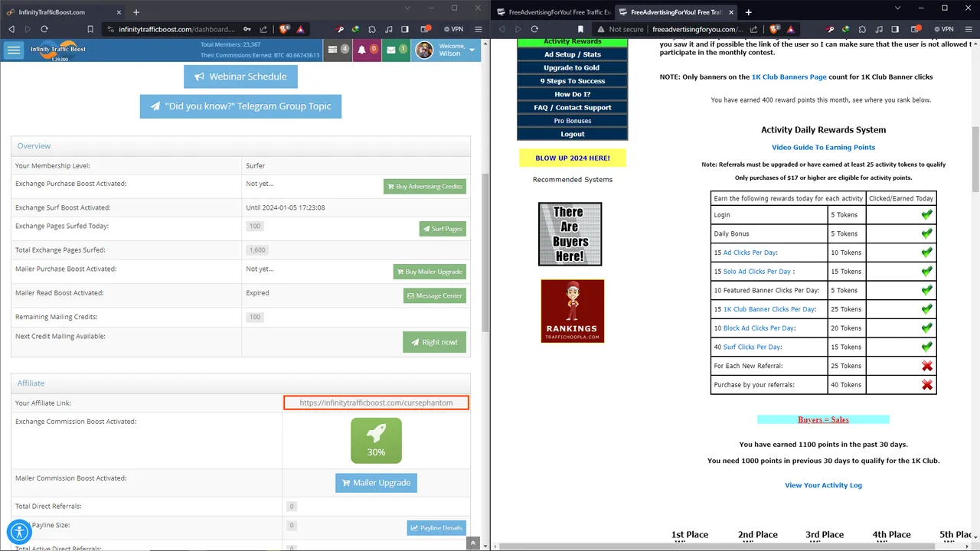Viewport: 980px width, 551px height.
Task: Open Extensions puzzle icon in left window
Action: pyautogui.click(x=373, y=29)
